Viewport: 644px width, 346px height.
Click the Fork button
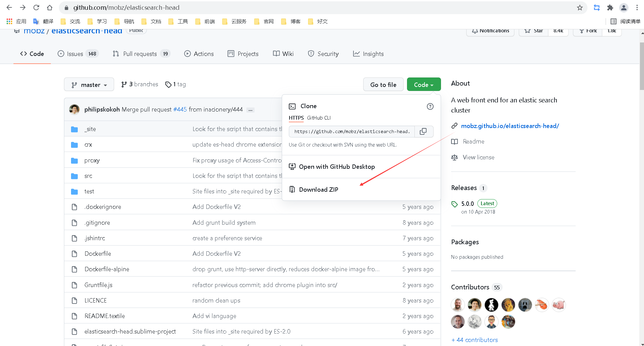point(588,31)
